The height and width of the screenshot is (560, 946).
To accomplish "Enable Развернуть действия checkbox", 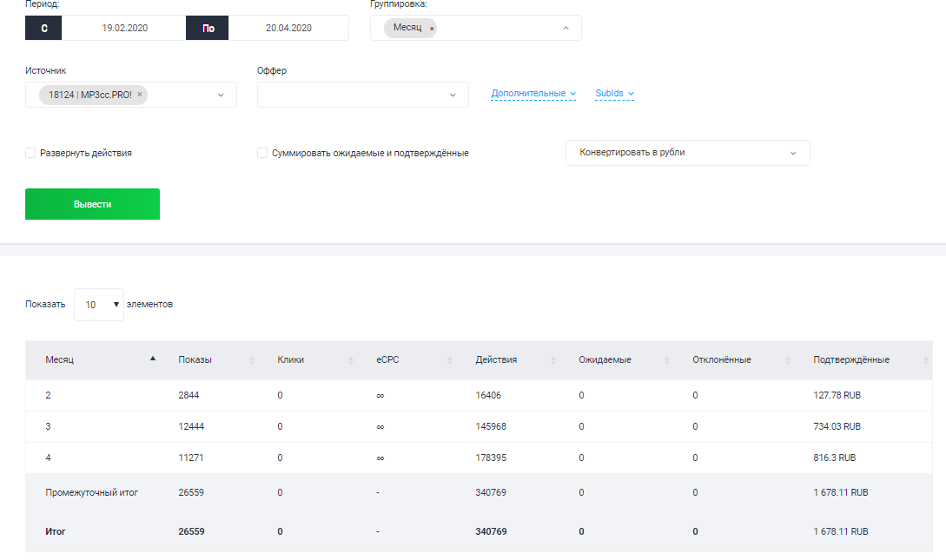I will point(30,153).
